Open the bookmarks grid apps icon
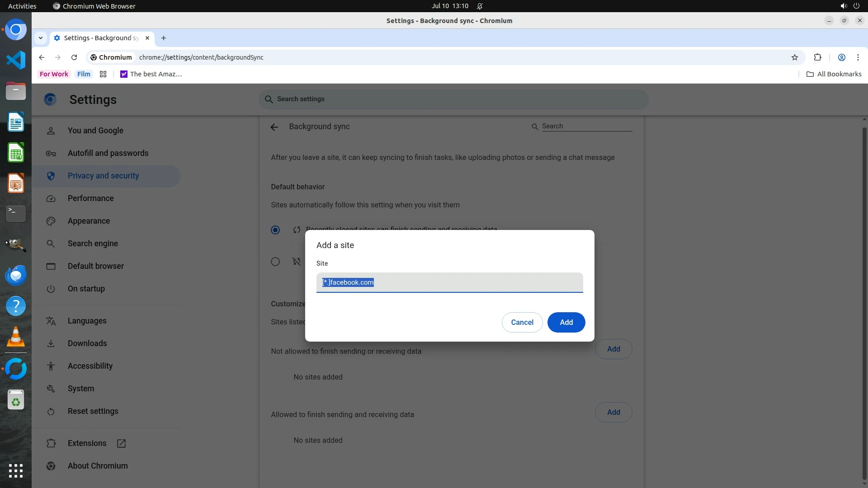The width and height of the screenshot is (868, 488). coord(103,74)
